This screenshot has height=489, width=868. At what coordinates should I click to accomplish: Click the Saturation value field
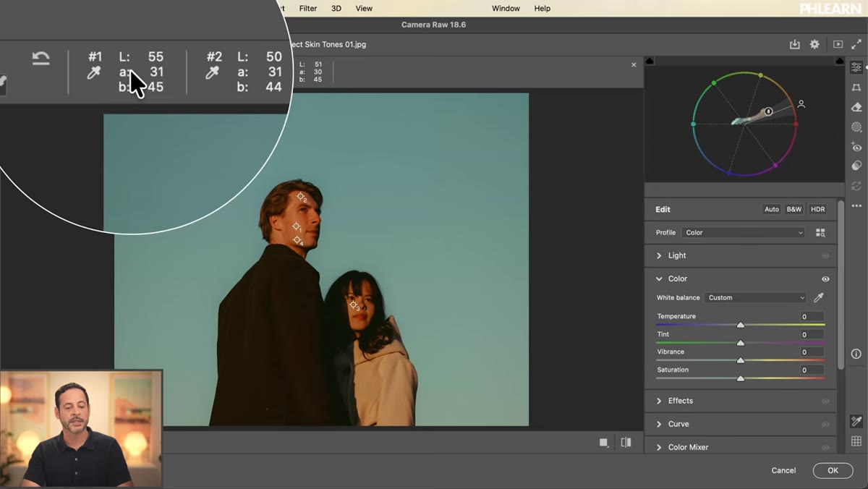(812, 370)
